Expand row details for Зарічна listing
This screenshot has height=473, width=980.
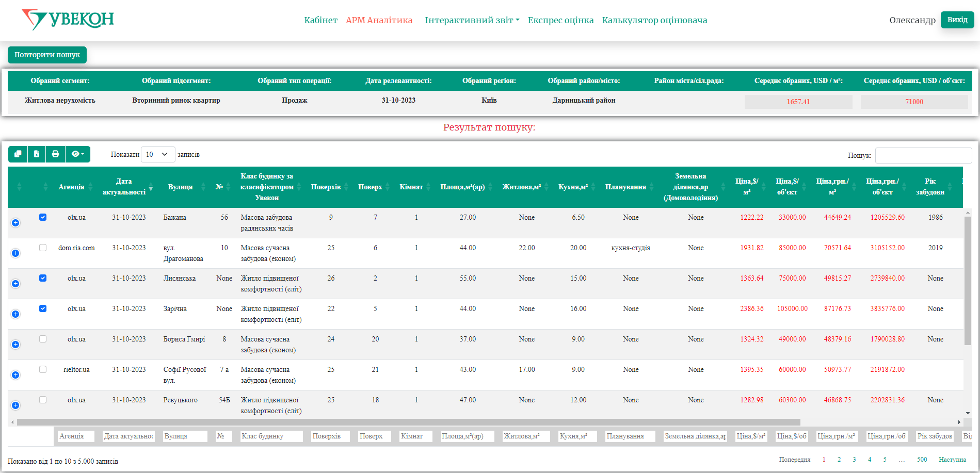(x=15, y=314)
